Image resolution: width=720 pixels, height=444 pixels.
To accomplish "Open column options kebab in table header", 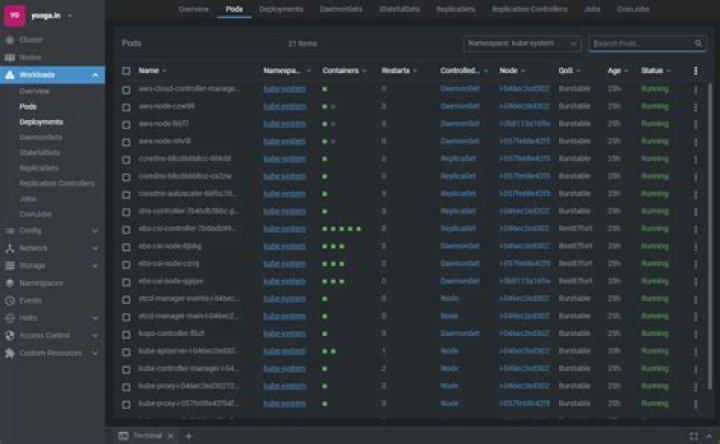I will point(696,71).
